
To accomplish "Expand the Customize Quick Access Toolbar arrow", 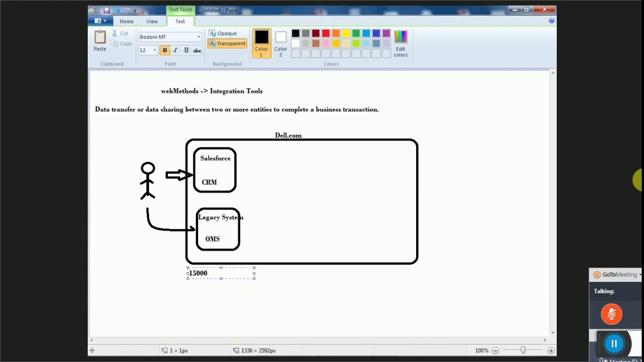I will (135, 11).
